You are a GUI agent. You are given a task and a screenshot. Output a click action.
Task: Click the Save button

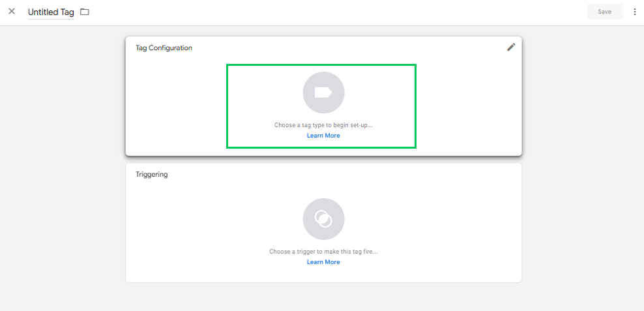click(x=605, y=12)
